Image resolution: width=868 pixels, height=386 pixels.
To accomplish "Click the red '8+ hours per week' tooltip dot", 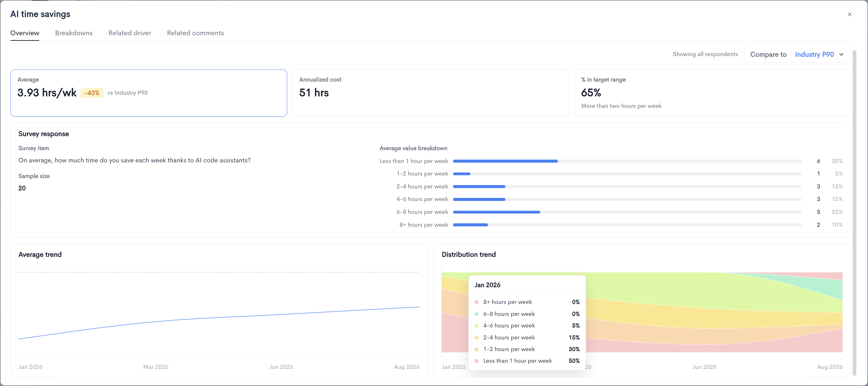I will [477, 302].
